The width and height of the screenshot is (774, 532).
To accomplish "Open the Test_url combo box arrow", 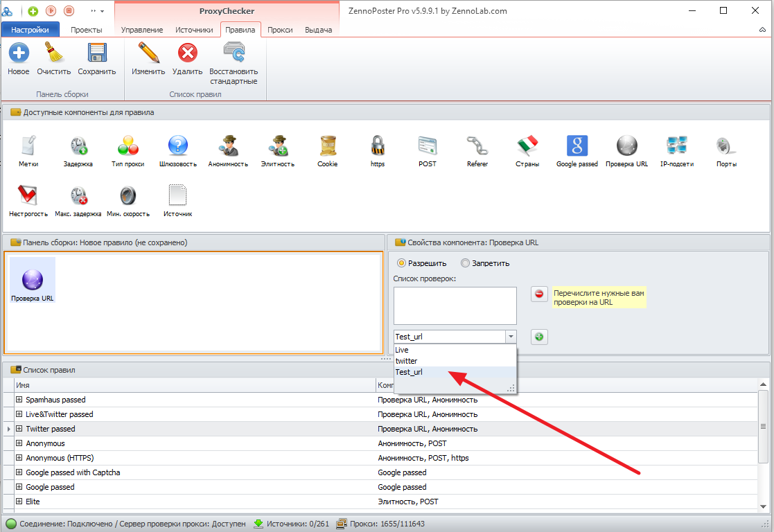I will [x=511, y=337].
